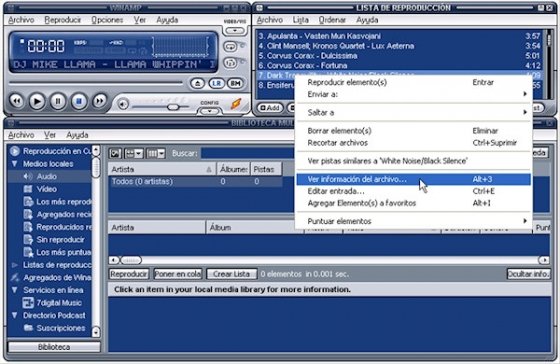
Task: Open the Saltar a submenu
Action: [413, 113]
